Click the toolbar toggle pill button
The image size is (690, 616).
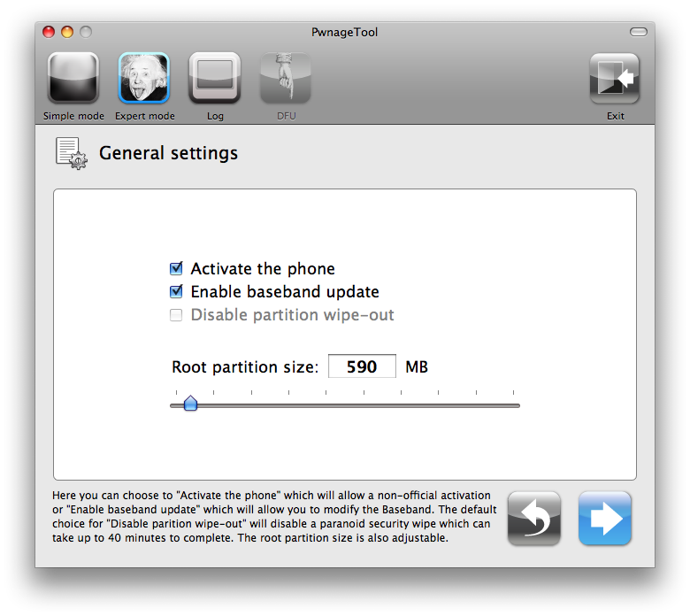point(638,32)
